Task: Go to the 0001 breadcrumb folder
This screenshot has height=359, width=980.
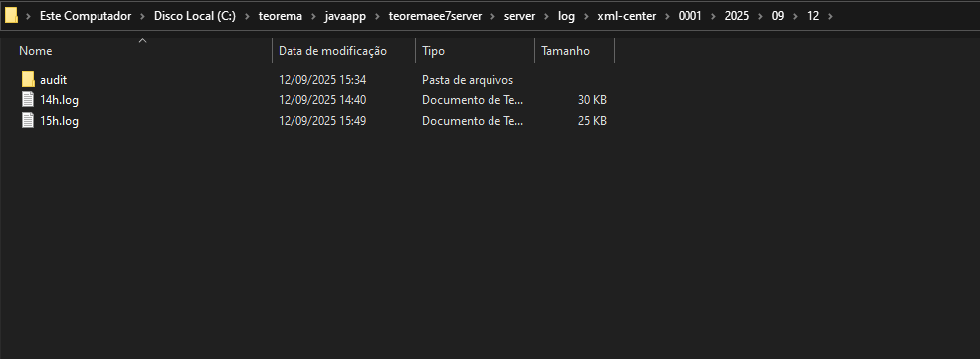Action: click(x=690, y=16)
